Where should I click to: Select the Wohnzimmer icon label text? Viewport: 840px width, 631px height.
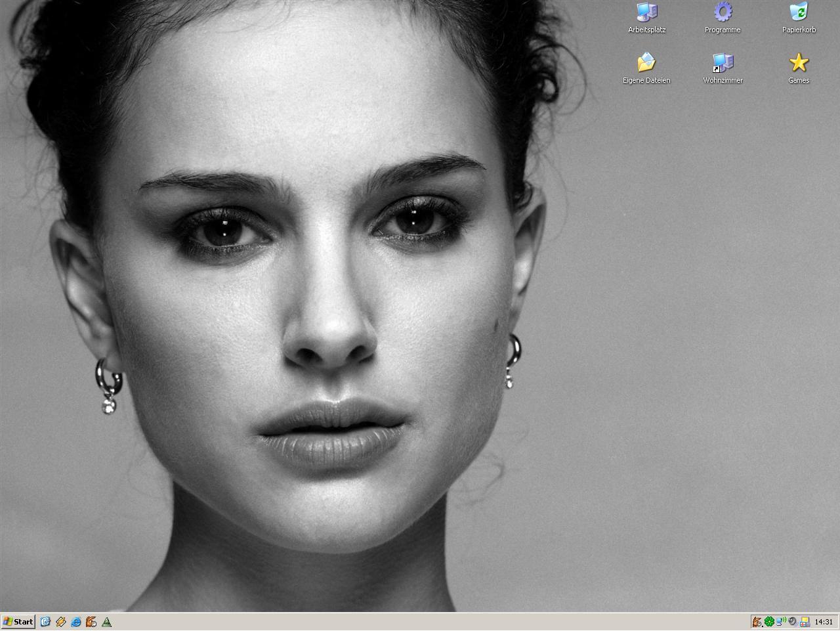(723, 81)
